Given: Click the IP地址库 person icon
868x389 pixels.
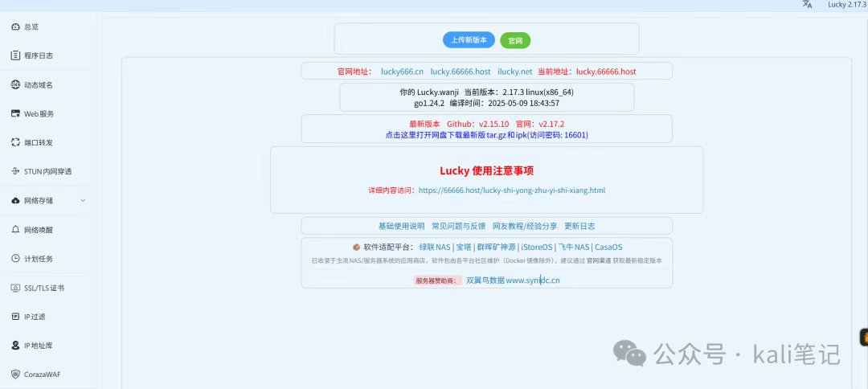Looking at the screenshot, I should (x=15, y=346).
